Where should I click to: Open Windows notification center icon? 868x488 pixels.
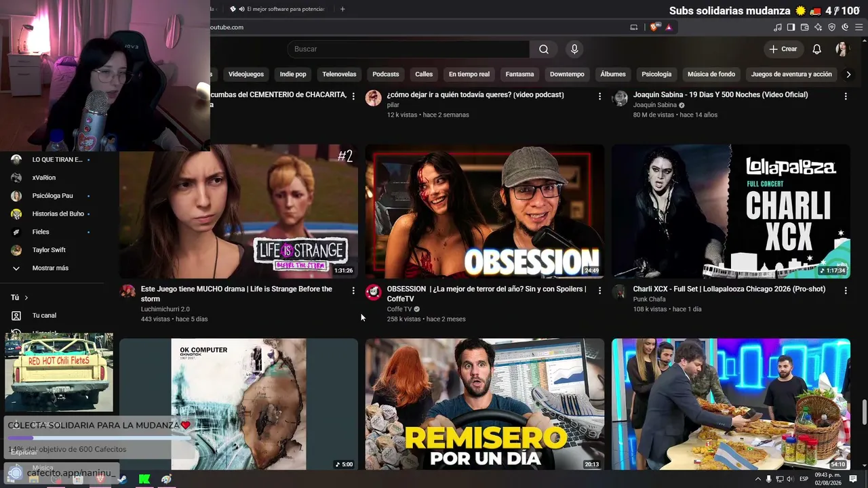(x=853, y=479)
